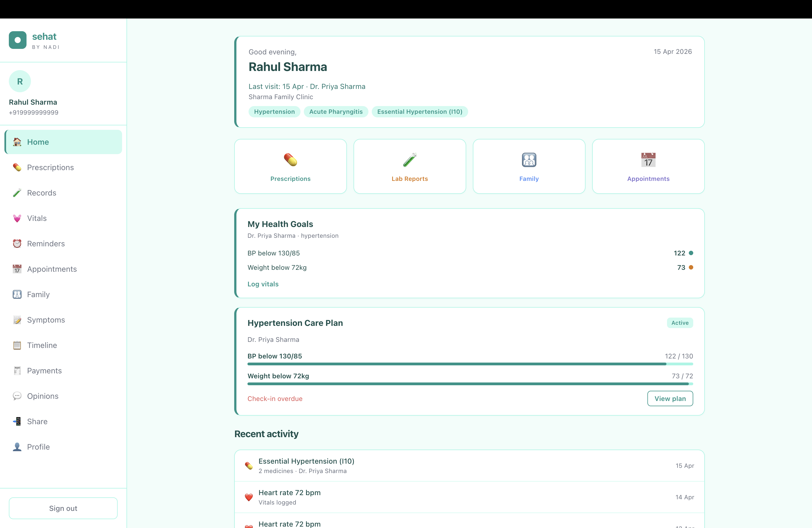Screen dimensions: 812x528
Task: Click the orange status dot beside 73
Action: pos(691,267)
